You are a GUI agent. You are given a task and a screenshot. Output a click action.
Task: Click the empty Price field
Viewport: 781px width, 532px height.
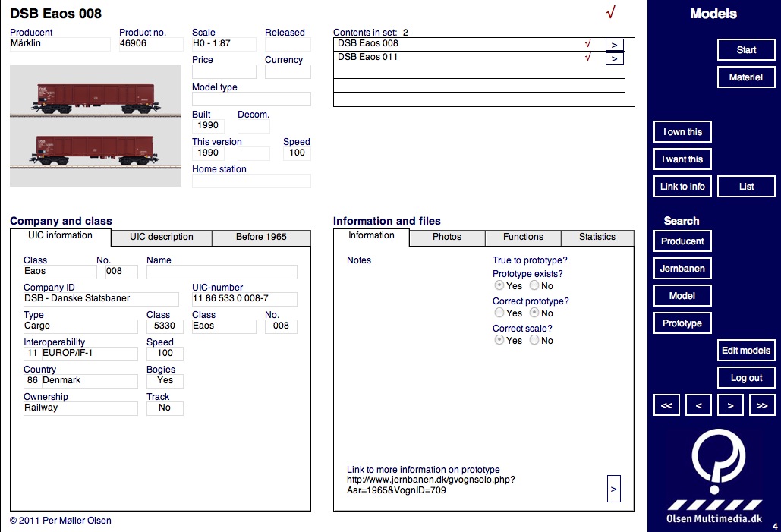coord(224,72)
